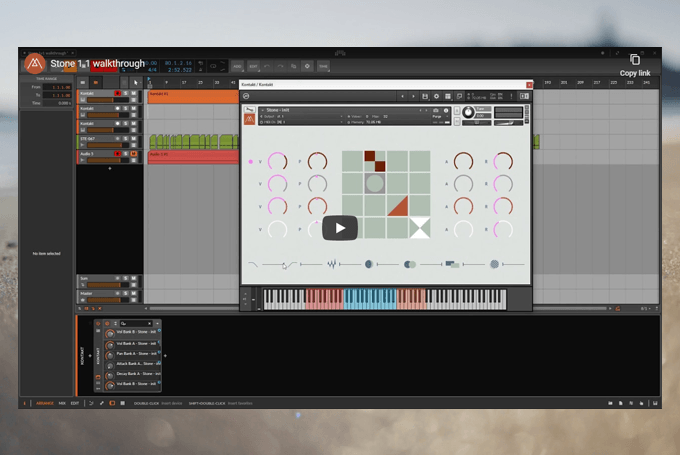This screenshot has width=680, height=455.
Task: Open the MIDI Ch dropdown in Kontakt
Action: pyautogui.click(x=303, y=122)
